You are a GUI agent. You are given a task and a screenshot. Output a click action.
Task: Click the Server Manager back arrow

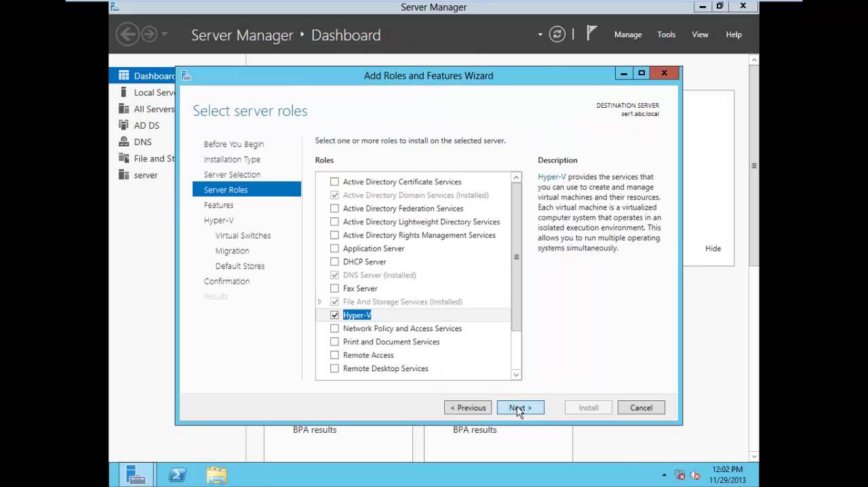127,34
